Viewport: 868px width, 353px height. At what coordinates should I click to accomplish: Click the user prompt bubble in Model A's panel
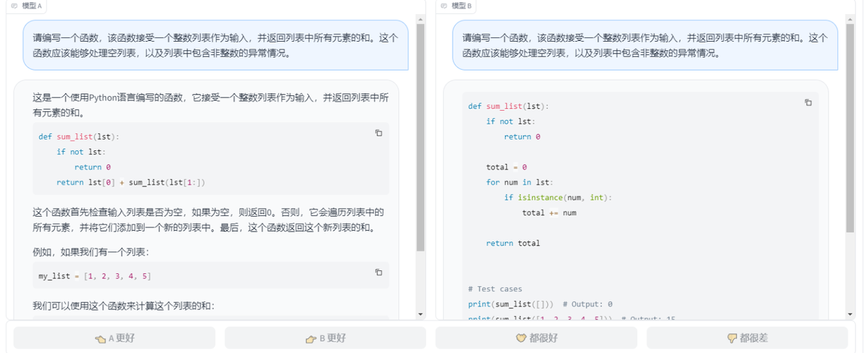click(x=215, y=45)
